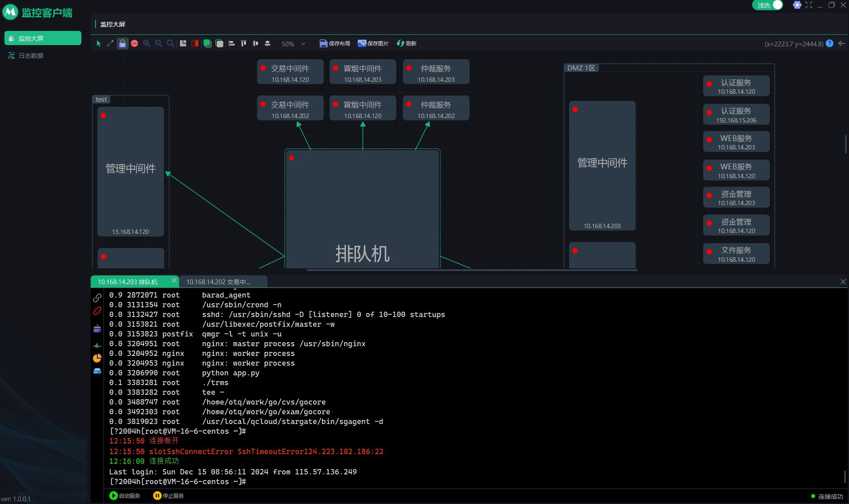
Task: Click the 刷新 refresh button
Action: point(407,43)
